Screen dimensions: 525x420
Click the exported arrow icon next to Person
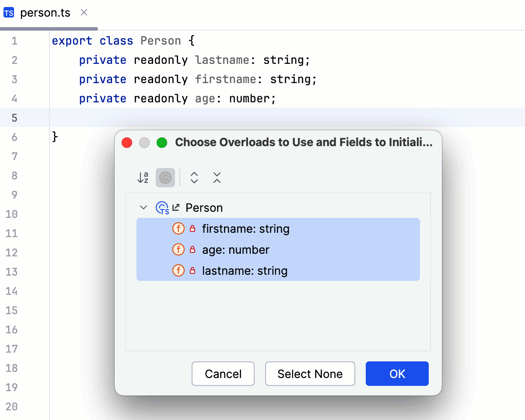pos(175,207)
